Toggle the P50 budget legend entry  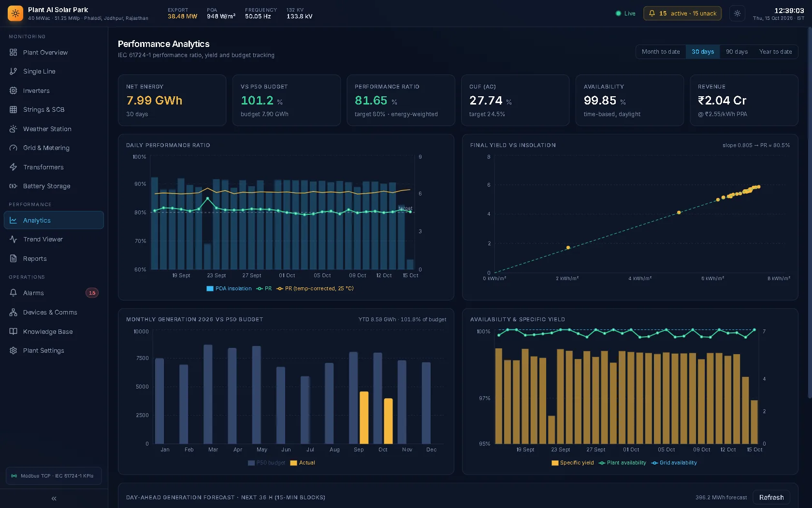point(266,463)
